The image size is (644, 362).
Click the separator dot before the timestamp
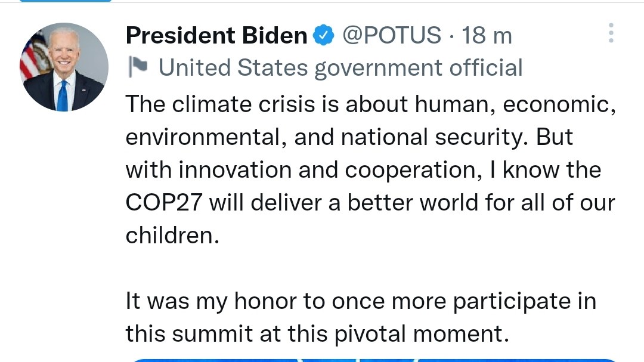click(451, 36)
